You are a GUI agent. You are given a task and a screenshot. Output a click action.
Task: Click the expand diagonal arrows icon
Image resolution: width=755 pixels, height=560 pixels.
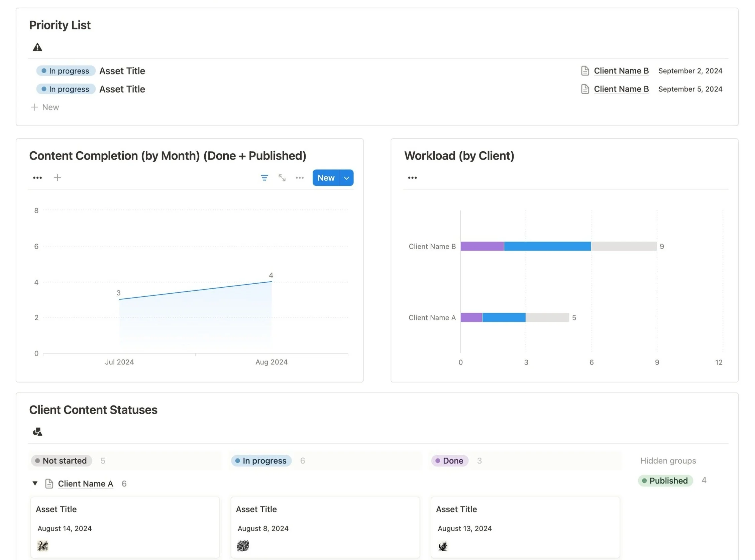pos(282,178)
